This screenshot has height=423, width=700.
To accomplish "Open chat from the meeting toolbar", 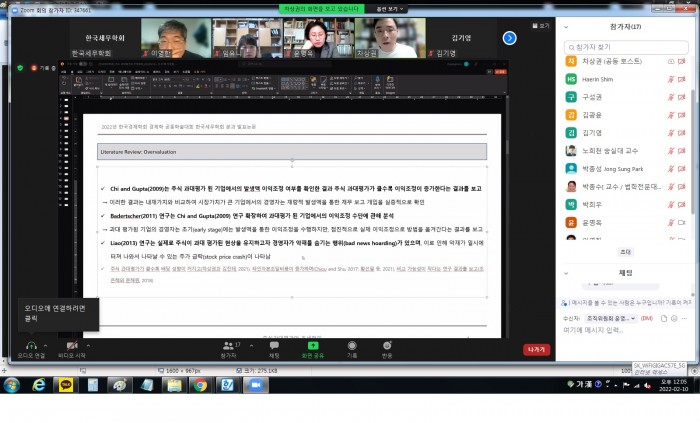I will [x=274, y=345].
